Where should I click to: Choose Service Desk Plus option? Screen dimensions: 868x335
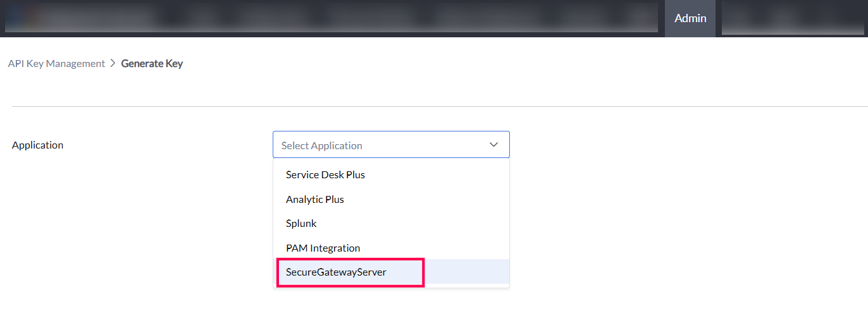click(391, 174)
